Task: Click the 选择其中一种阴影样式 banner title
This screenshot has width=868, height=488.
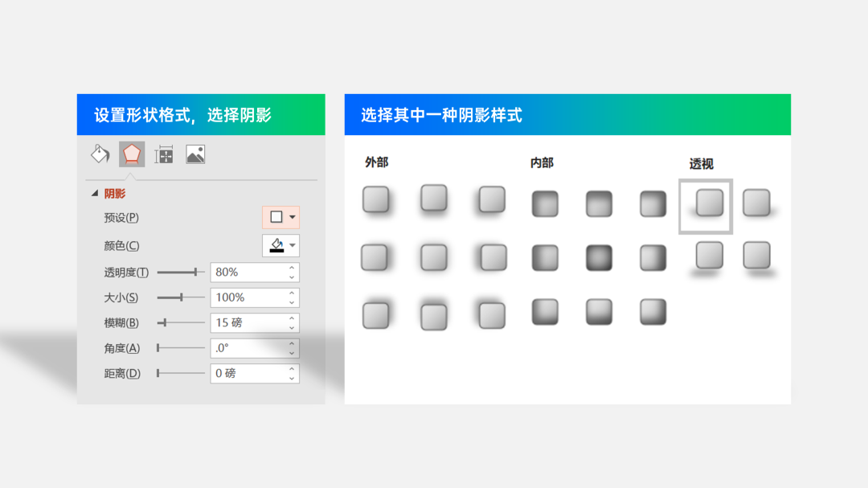Action: point(442,115)
